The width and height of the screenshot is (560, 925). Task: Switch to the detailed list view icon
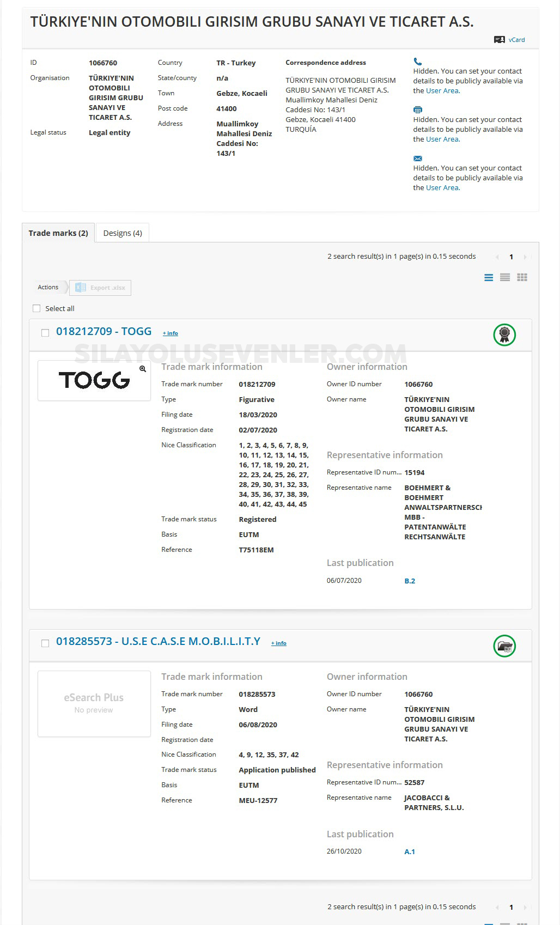point(489,278)
